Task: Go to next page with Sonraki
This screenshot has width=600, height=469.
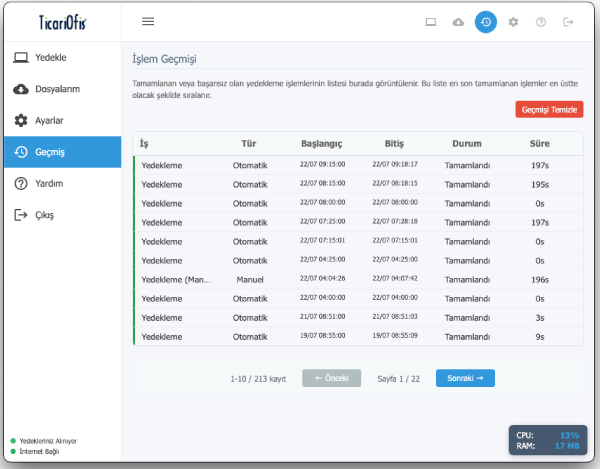Action: click(x=465, y=378)
